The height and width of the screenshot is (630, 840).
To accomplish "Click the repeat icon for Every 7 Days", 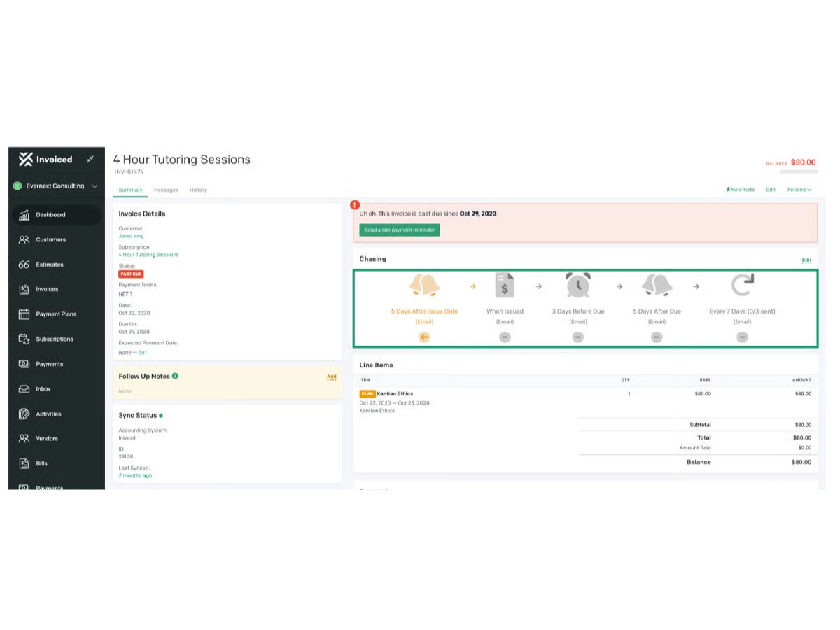I will tap(742, 285).
